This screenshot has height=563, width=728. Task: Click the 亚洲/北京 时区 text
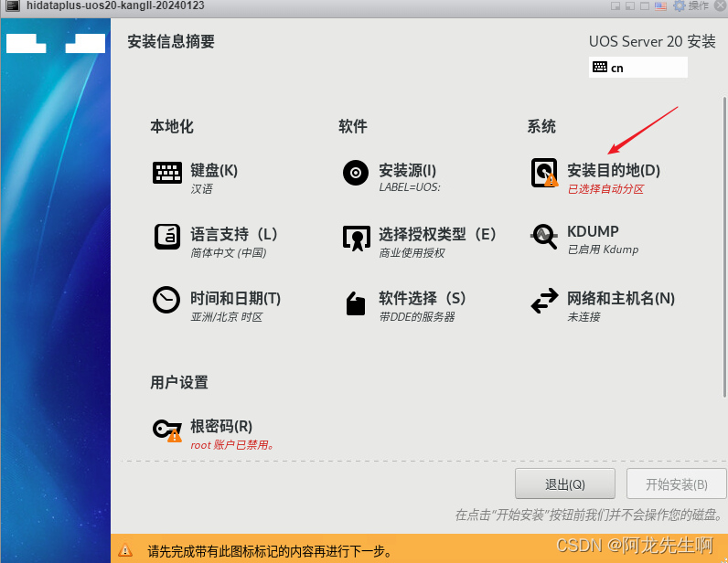click(226, 316)
